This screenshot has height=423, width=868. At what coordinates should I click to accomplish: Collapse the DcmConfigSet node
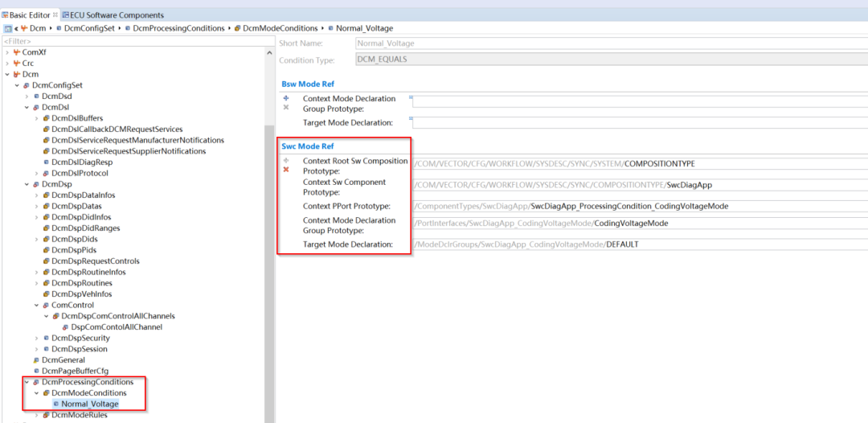pyautogui.click(x=17, y=85)
